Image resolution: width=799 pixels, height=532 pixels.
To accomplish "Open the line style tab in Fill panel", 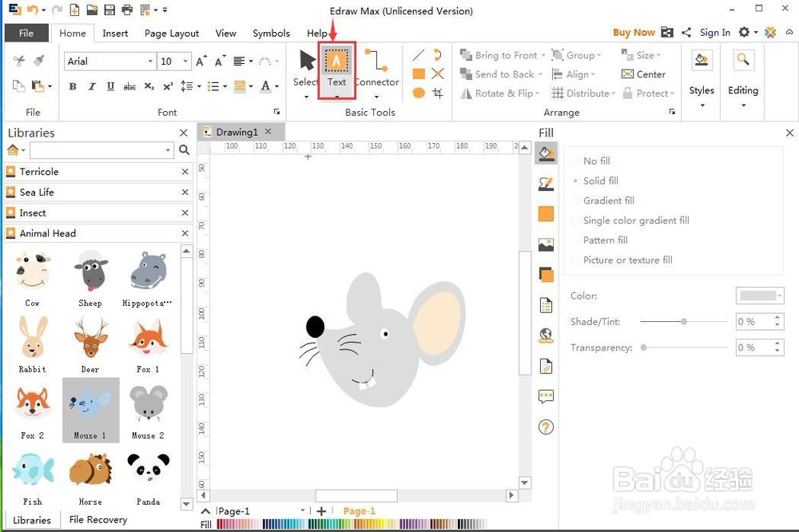I will coord(546,184).
